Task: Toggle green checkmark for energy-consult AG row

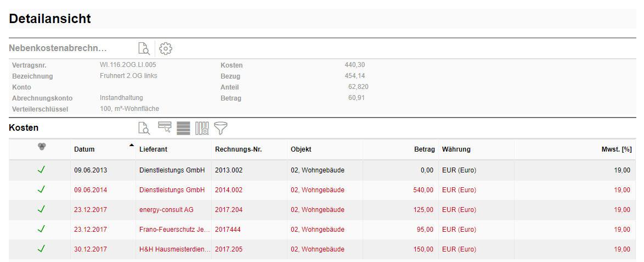Action: [41, 209]
